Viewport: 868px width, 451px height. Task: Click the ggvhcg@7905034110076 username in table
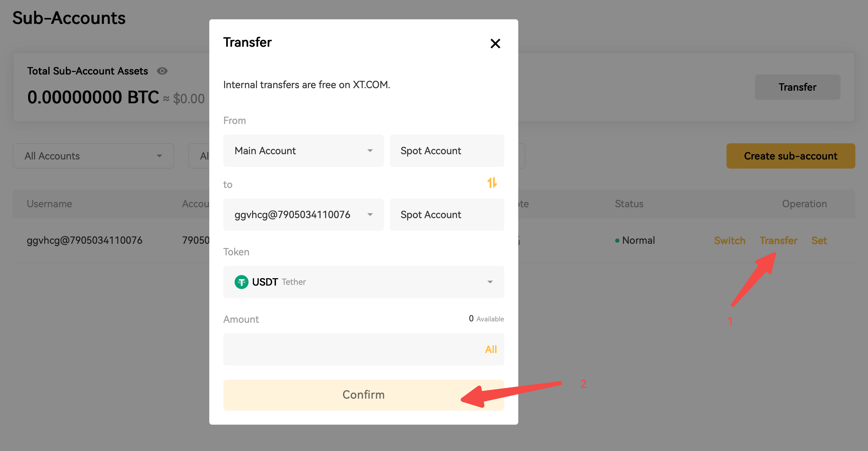[x=85, y=241]
